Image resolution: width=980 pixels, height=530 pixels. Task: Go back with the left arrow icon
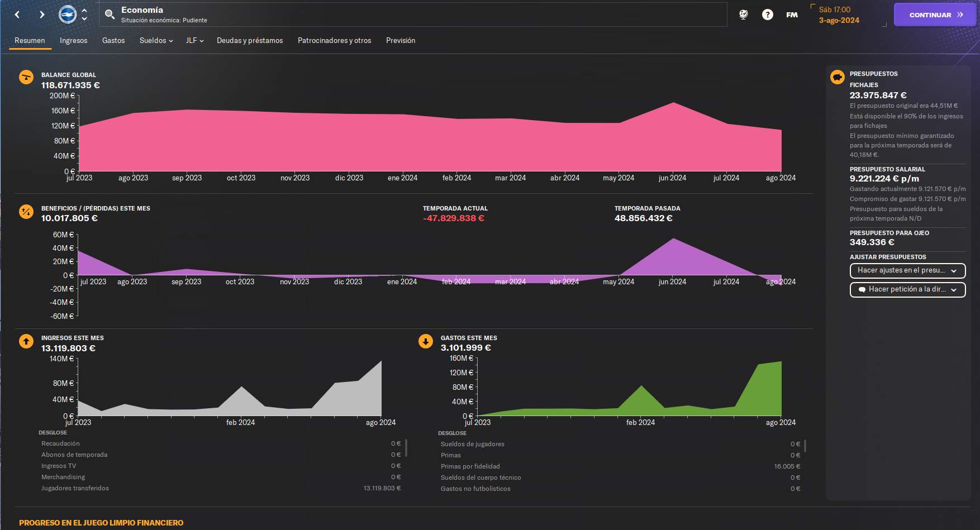pyautogui.click(x=17, y=15)
